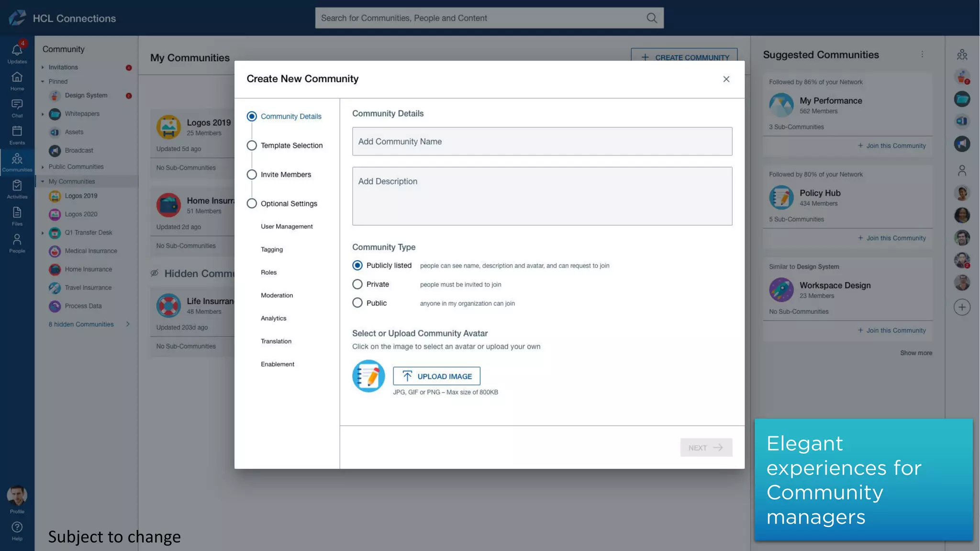Screen dimensions: 980x551
Task: Click the plus circle in right rail
Action: tap(962, 307)
